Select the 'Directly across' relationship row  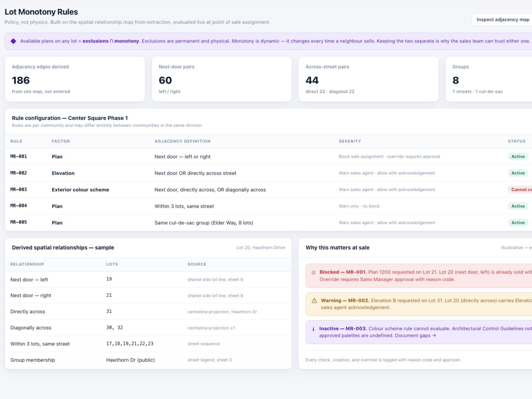pos(148,312)
